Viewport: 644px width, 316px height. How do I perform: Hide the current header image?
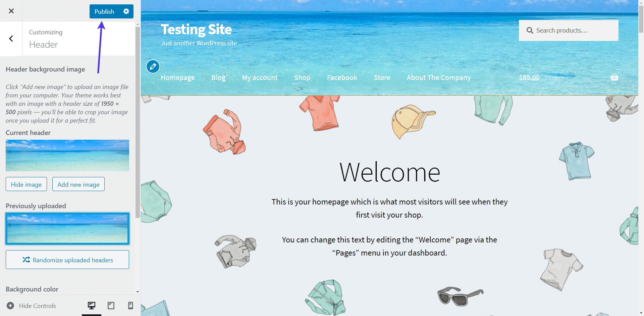coord(26,184)
